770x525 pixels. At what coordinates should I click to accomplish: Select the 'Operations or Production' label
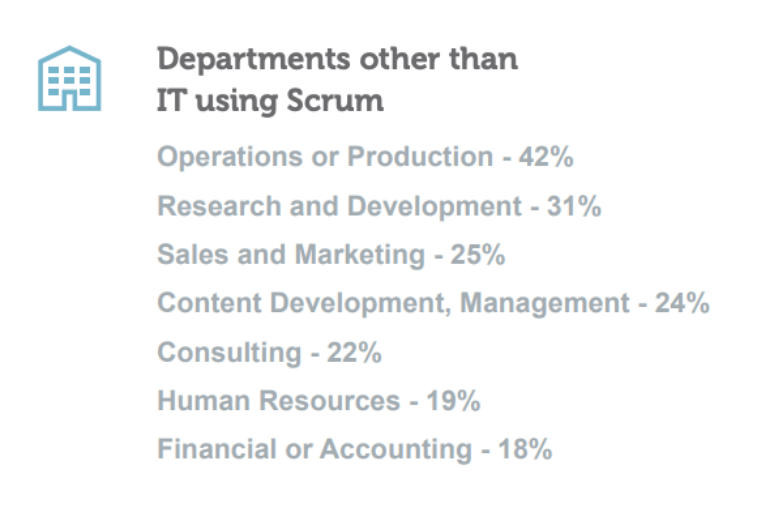pos(325,157)
